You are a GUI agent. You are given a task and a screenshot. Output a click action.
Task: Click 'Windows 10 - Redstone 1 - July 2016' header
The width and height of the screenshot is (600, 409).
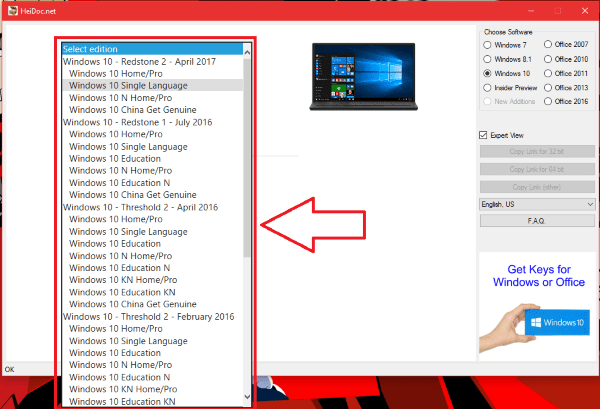(x=152, y=122)
